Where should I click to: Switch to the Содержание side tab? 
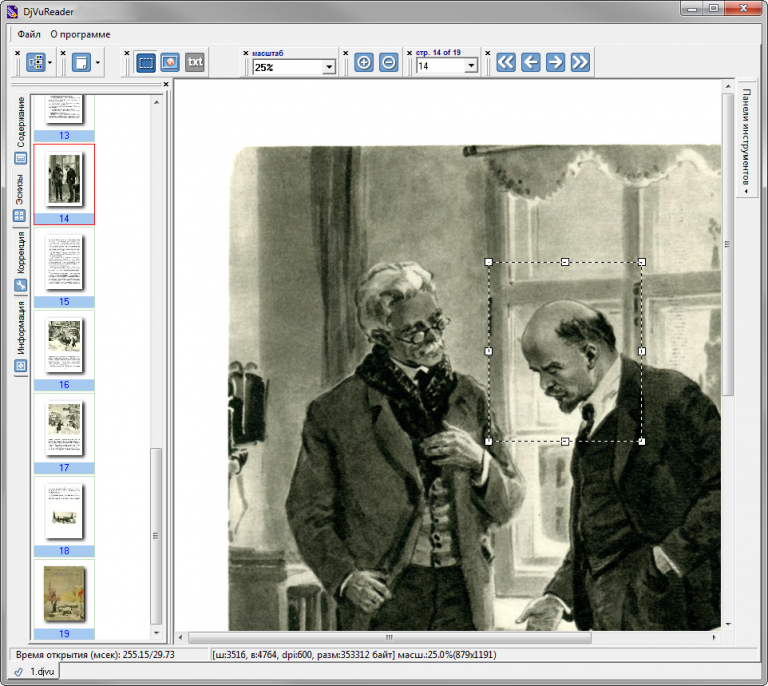tap(21, 123)
